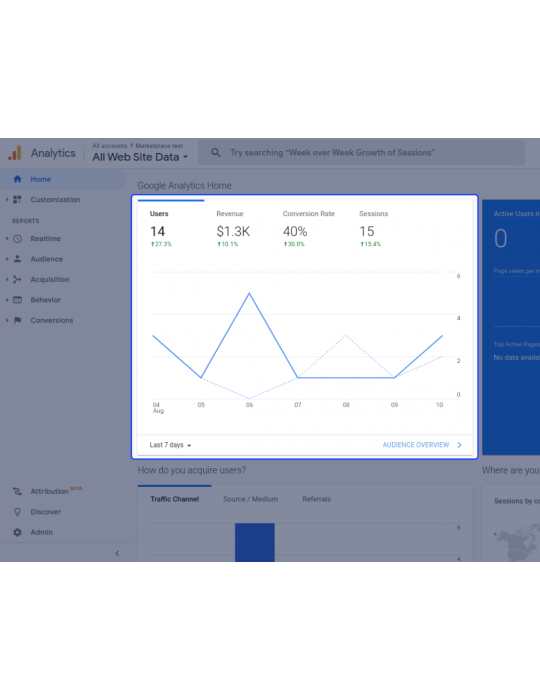
Task: Click All accounts breadcrumb link
Action: pyautogui.click(x=109, y=146)
